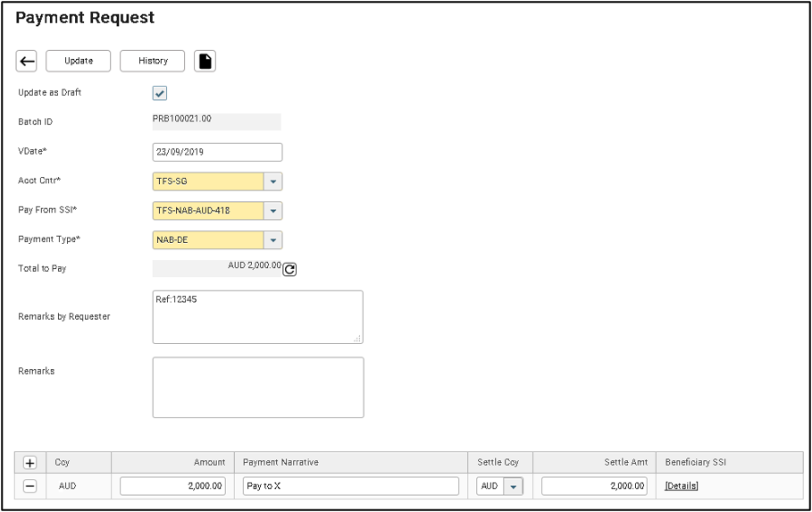Edit the Payment Narrative field
The width and height of the screenshot is (812, 512).
pyautogui.click(x=350, y=486)
